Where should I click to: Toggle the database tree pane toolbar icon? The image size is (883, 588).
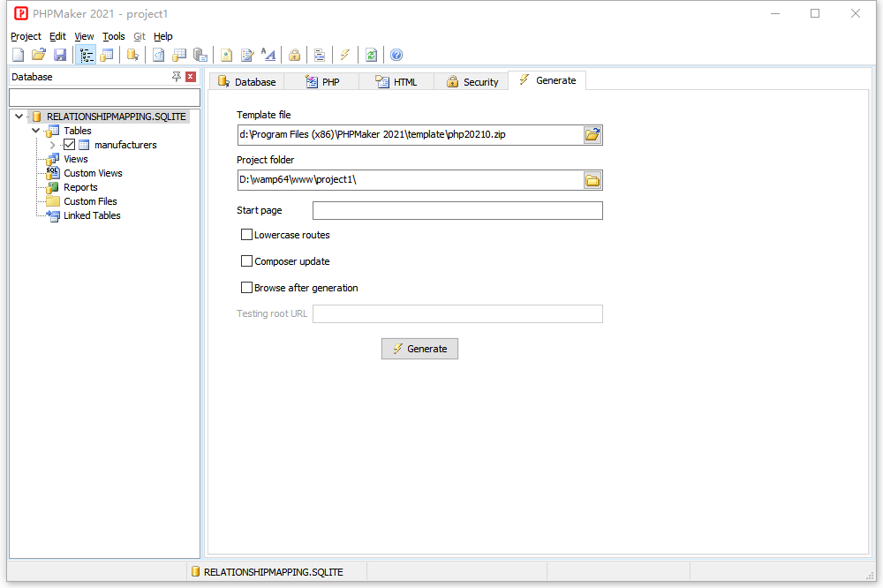86,55
